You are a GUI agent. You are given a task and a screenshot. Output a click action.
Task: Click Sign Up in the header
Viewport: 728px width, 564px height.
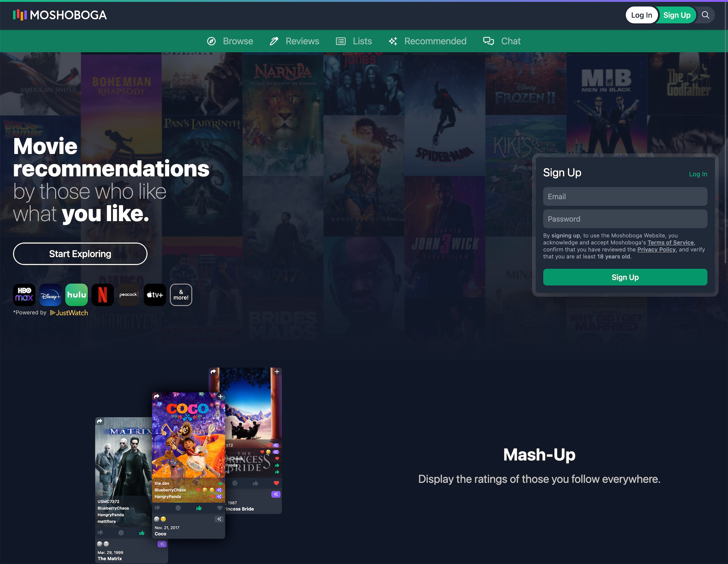pyautogui.click(x=677, y=15)
